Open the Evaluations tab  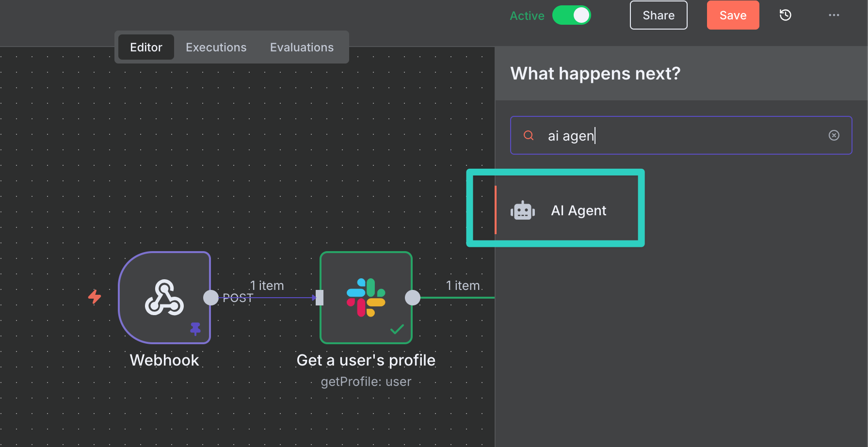pos(302,48)
